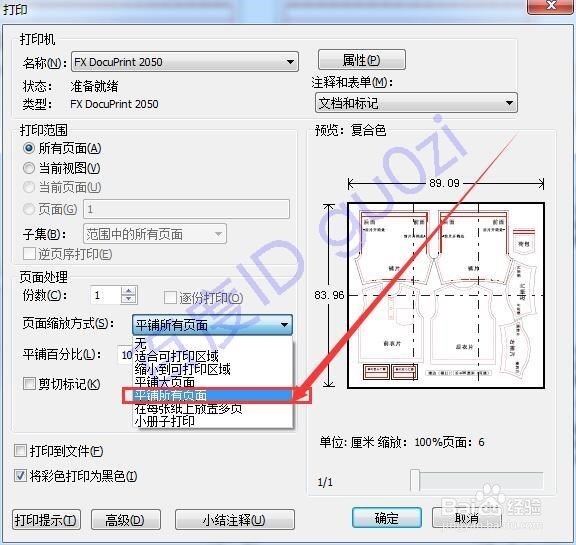Click the 份数(C) copies field
The width and height of the screenshot is (576, 545).
(106, 295)
